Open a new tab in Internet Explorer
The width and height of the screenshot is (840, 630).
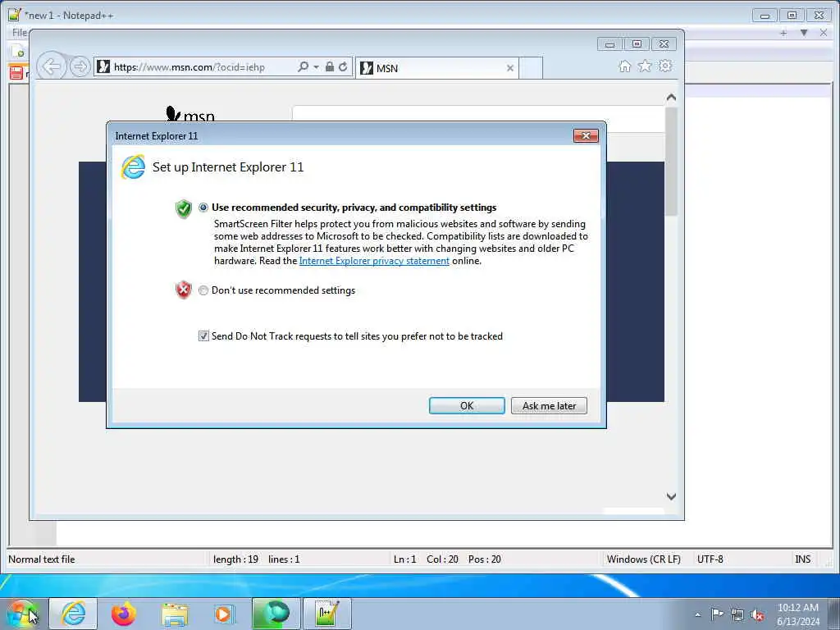531,68
